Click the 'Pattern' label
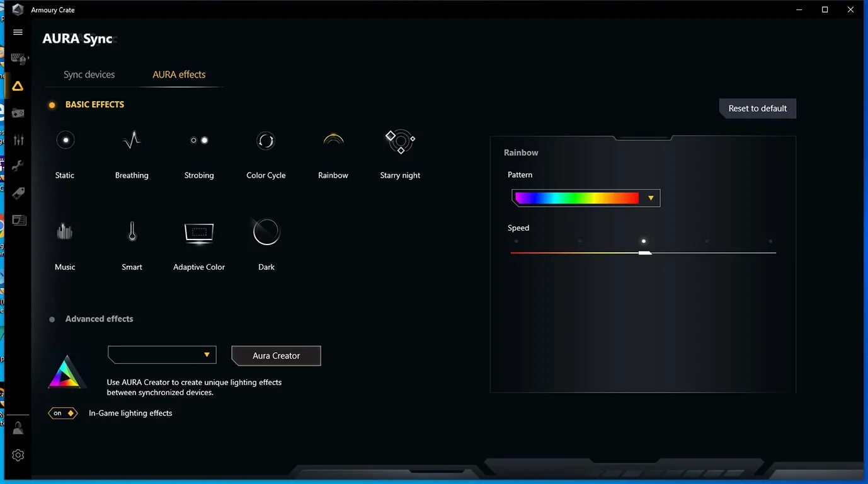 (x=520, y=175)
